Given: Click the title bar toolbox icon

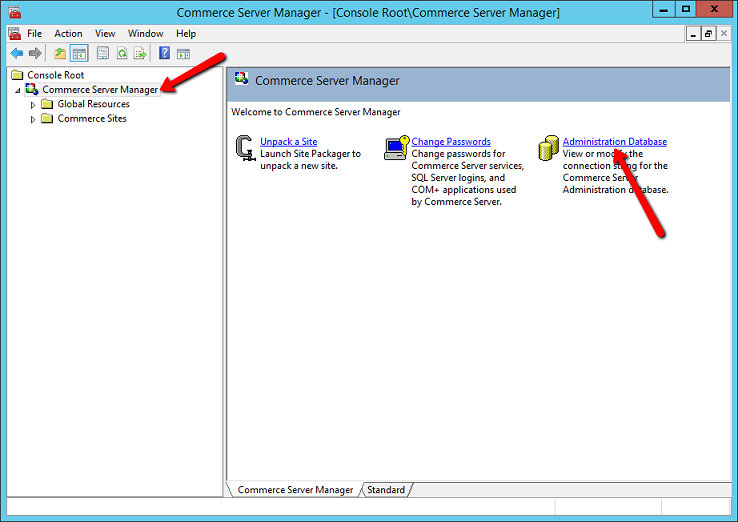Looking at the screenshot, I should pos(15,12).
